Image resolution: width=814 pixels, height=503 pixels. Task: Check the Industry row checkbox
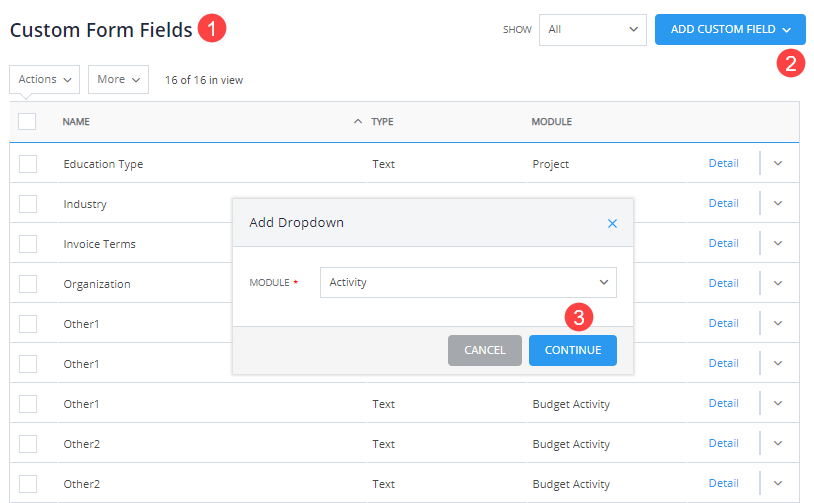(28, 204)
